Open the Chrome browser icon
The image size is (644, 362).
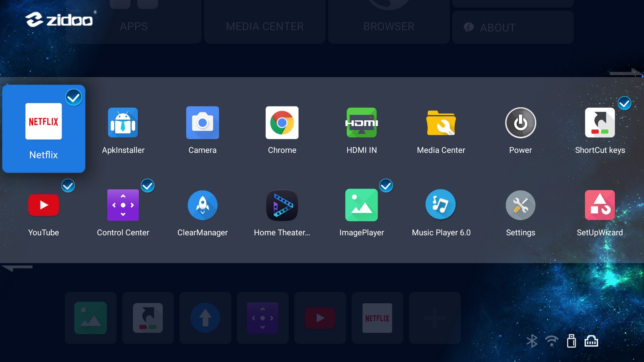(282, 123)
